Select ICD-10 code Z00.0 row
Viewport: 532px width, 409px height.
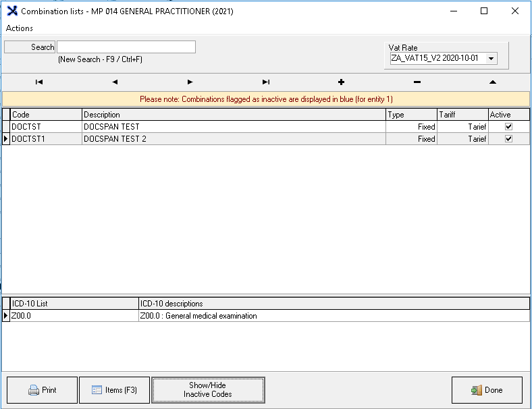pyautogui.click(x=74, y=316)
